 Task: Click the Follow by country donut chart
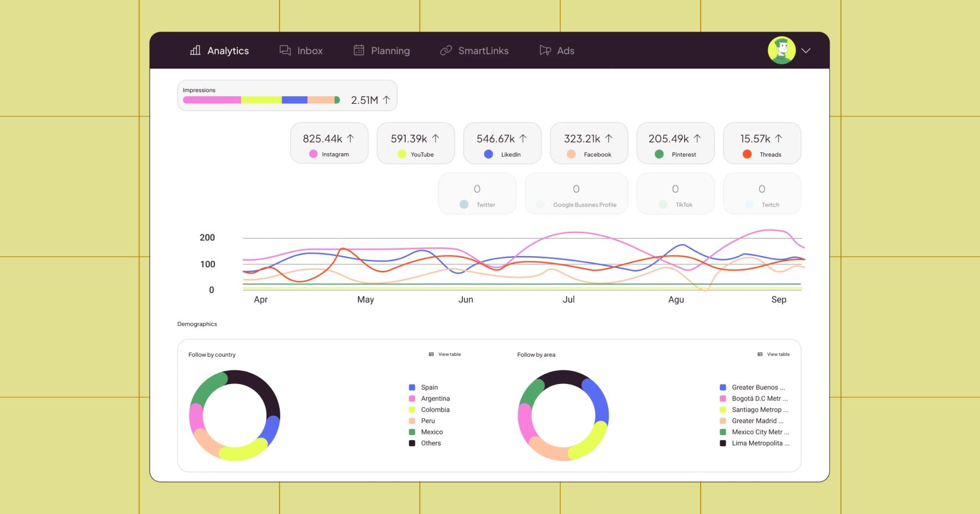click(x=235, y=416)
